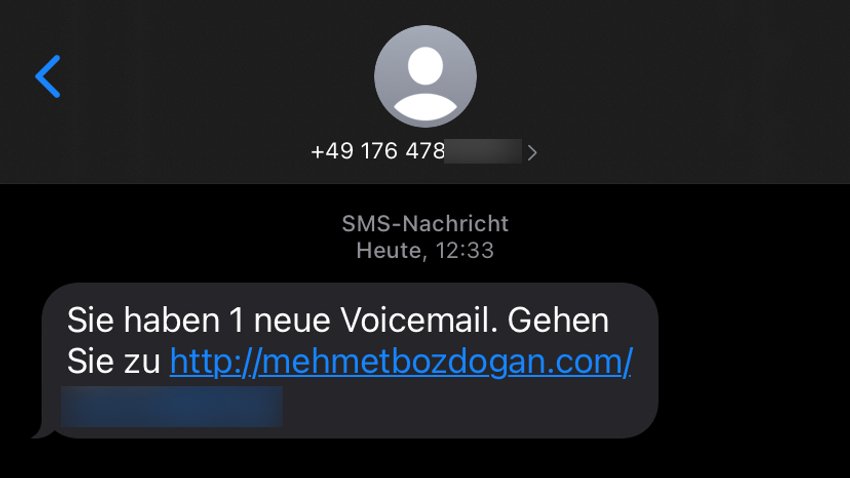Viewport: 850px width, 478px height.
Task: Tap the black conversation area right of the bubble
Action: 754,358
